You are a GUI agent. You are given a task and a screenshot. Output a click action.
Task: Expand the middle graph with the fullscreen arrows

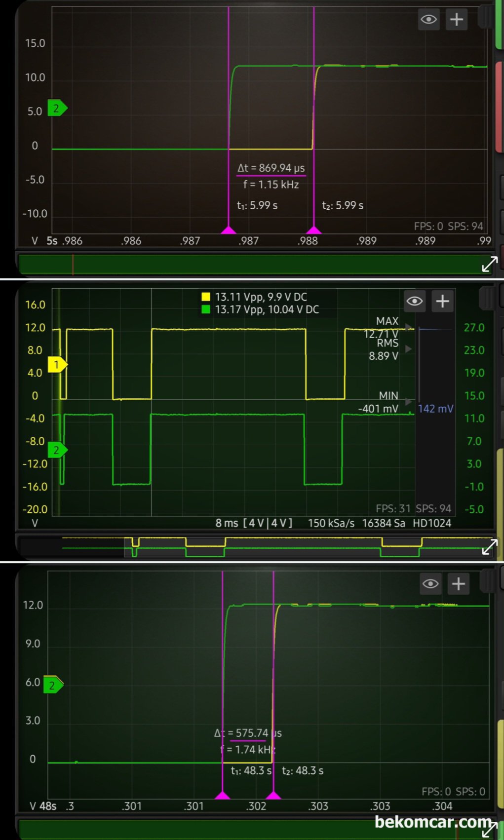(489, 547)
